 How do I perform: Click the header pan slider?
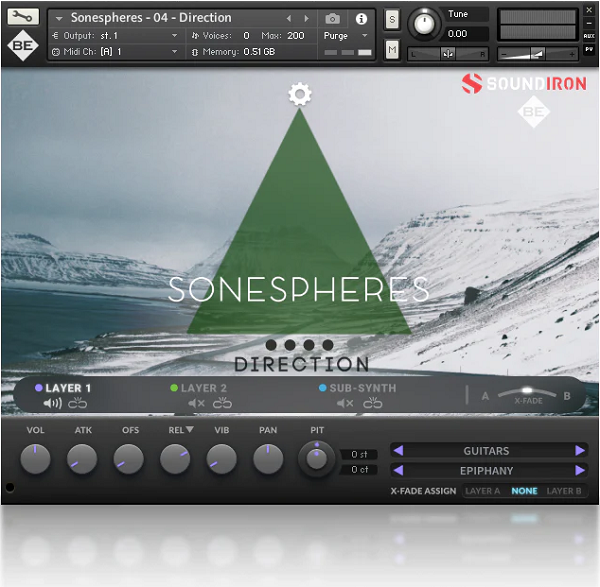(448, 54)
